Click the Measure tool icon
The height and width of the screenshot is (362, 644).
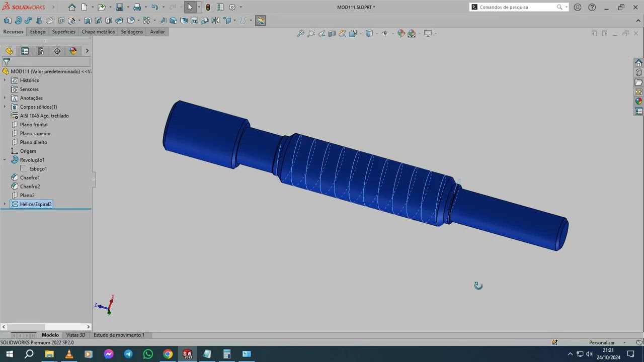(260, 21)
